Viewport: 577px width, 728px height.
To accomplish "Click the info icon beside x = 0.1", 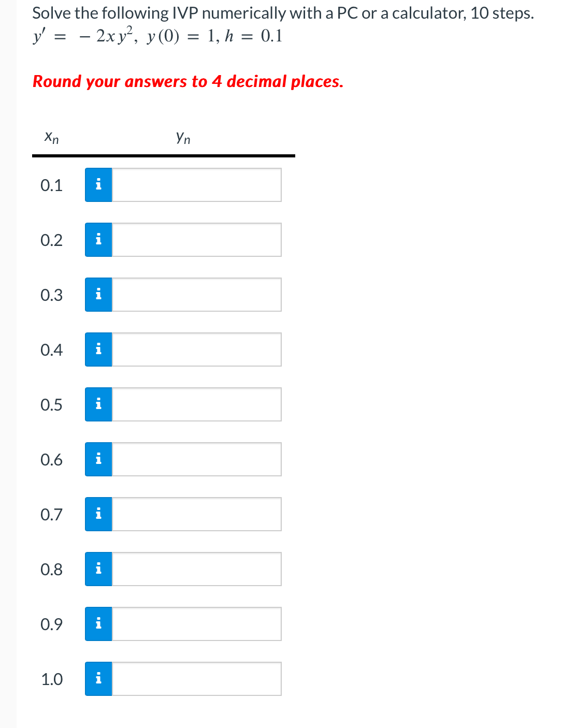I will [x=98, y=185].
